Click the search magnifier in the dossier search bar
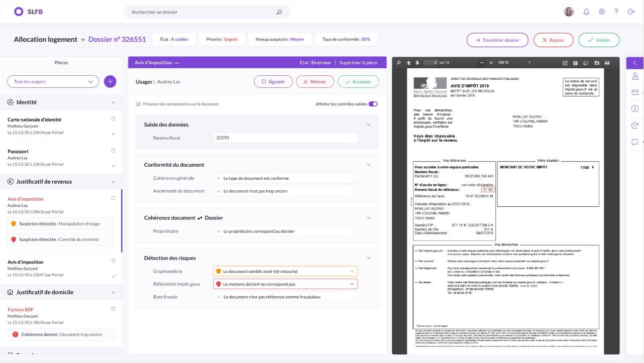This screenshot has height=363, width=644. tap(279, 12)
